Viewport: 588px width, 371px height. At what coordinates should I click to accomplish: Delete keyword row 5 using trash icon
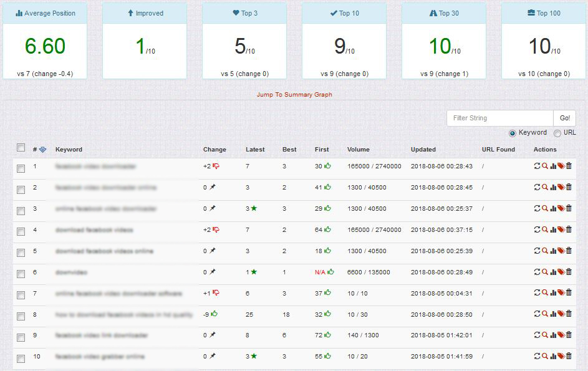[569, 251]
